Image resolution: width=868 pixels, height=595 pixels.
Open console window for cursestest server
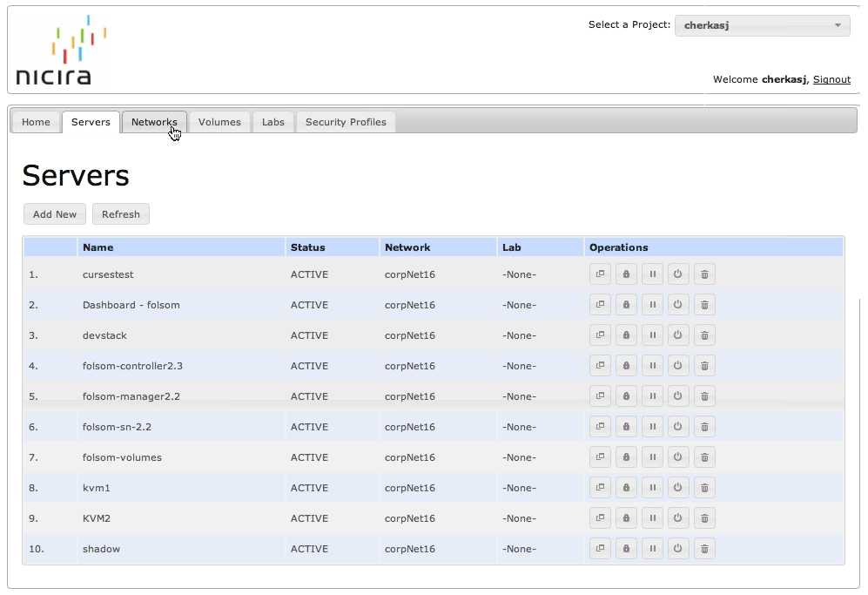tap(600, 274)
